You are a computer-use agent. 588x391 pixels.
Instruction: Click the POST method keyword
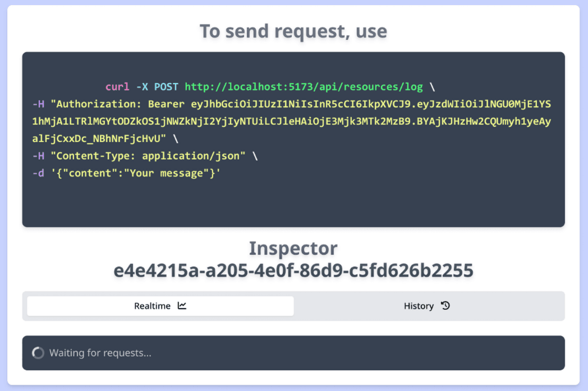pyautogui.click(x=166, y=87)
